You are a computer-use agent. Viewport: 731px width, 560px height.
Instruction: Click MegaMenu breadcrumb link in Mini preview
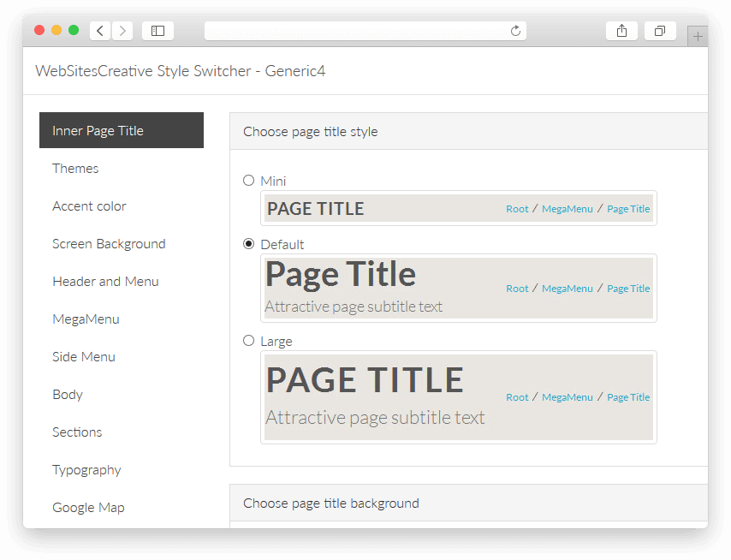tap(567, 209)
